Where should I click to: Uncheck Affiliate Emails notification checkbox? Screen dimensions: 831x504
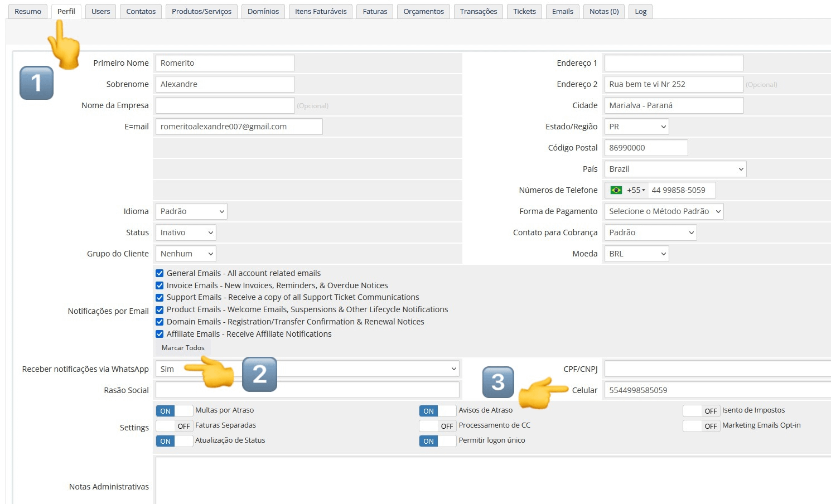click(160, 334)
